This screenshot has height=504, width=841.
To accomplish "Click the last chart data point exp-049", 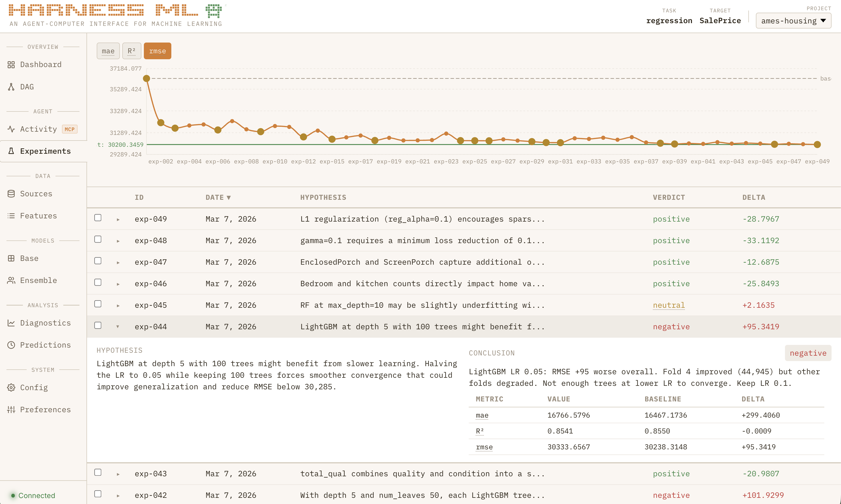I will (x=817, y=145).
